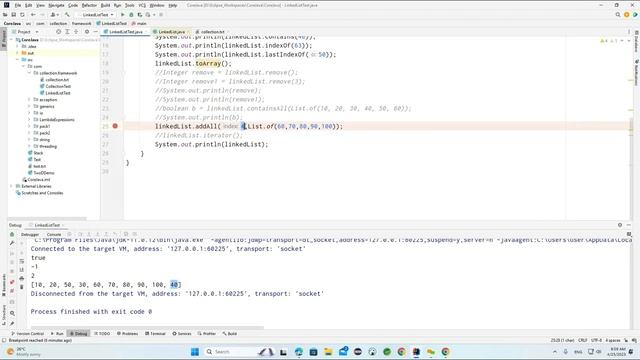Click the Project panel settings gear icon
This screenshot has width=640, height=360.
point(87,31)
